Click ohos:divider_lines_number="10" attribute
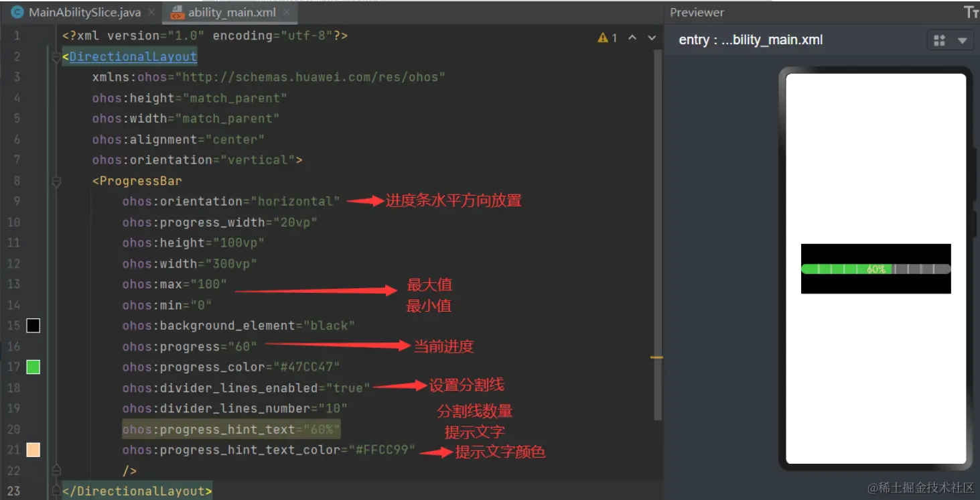Screen dimensions: 980x500 click(x=234, y=408)
